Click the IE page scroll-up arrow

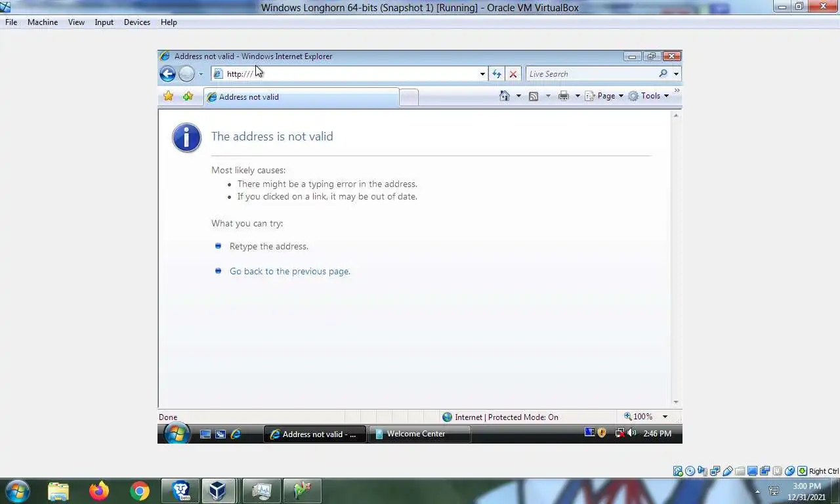tap(676, 115)
